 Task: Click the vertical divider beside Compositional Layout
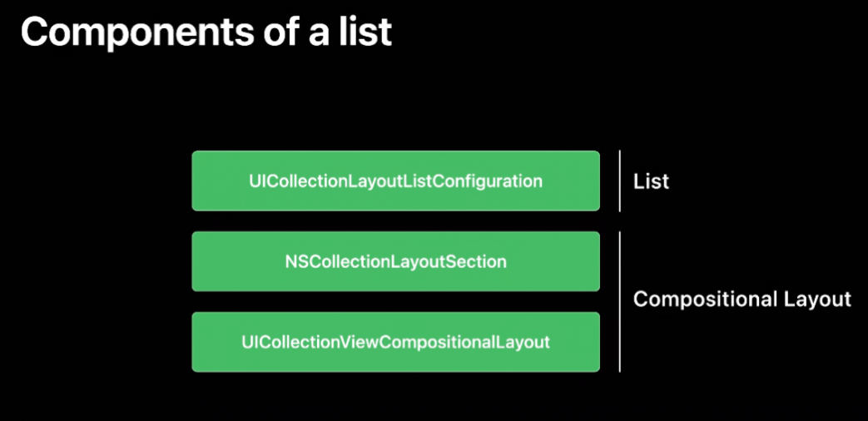[620, 301]
